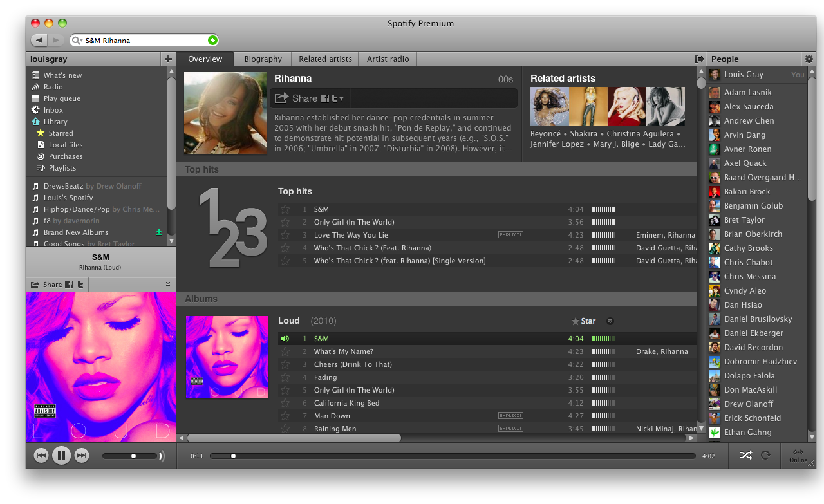Pause the current song

tap(61, 456)
